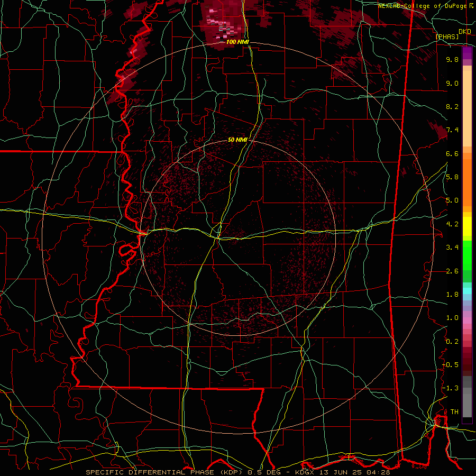The height and width of the screenshot is (476, 476).
Task: Click the 13 JUN 25 date text
Action: pyautogui.click(x=342, y=472)
